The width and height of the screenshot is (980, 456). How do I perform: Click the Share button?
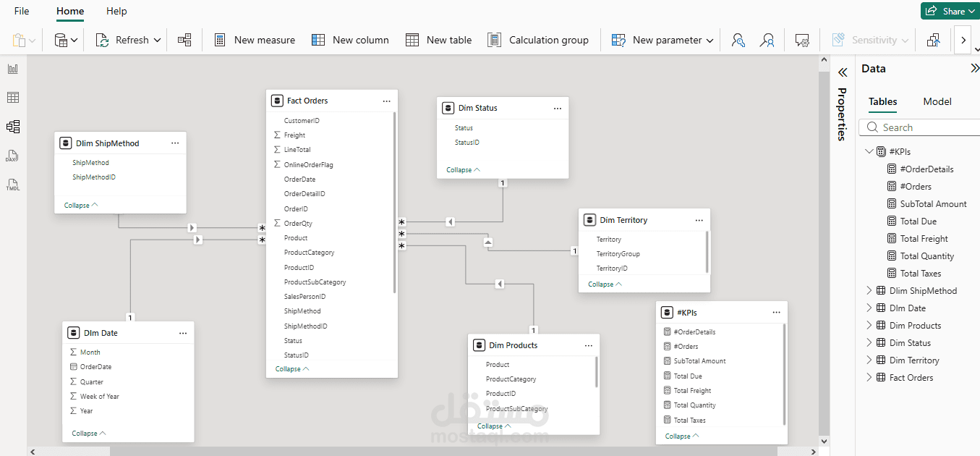click(x=948, y=11)
